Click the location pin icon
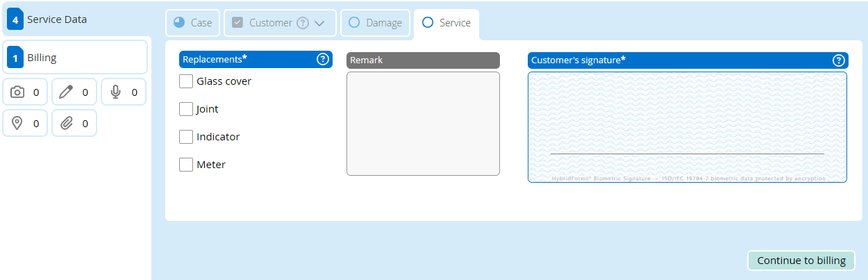The width and height of the screenshot is (868, 280). (18, 123)
